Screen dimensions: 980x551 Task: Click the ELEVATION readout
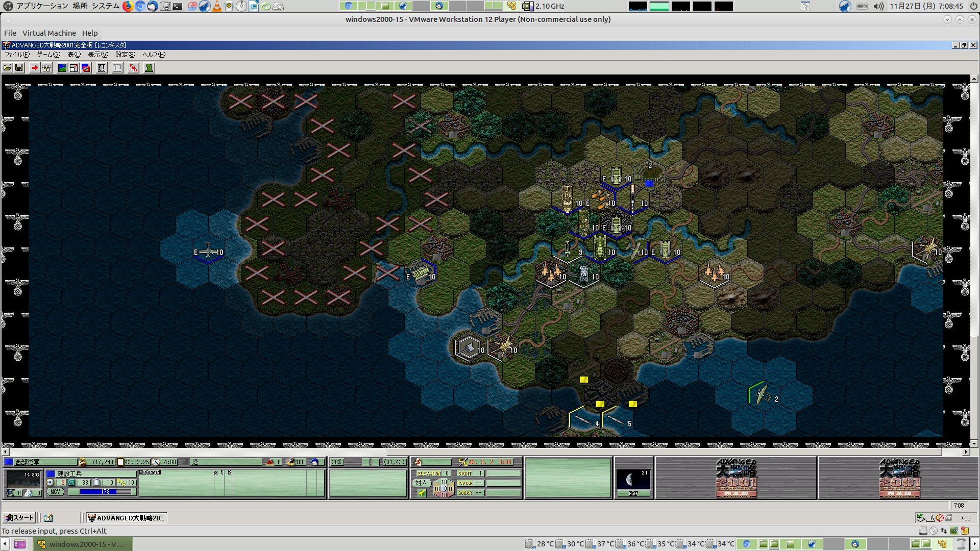point(433,473)
